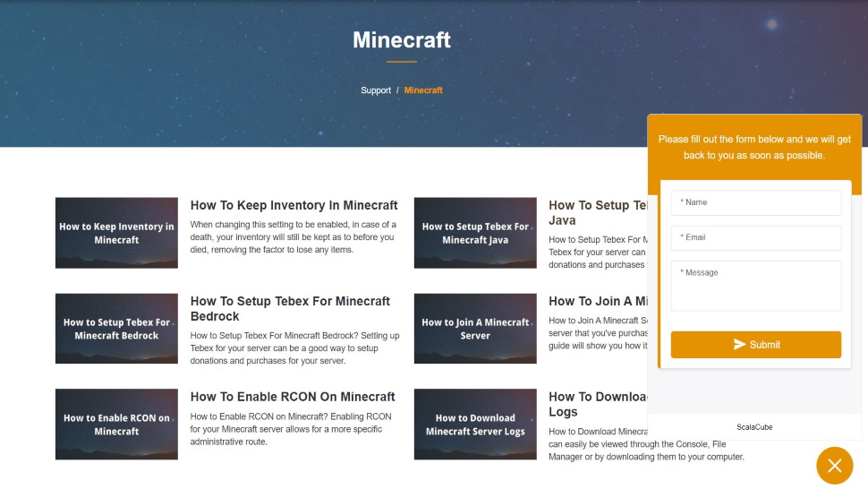Click the Download Server Logs description text
Image resolution: width=868 pixels, height=489 pixels.
[x=646, y=444]
